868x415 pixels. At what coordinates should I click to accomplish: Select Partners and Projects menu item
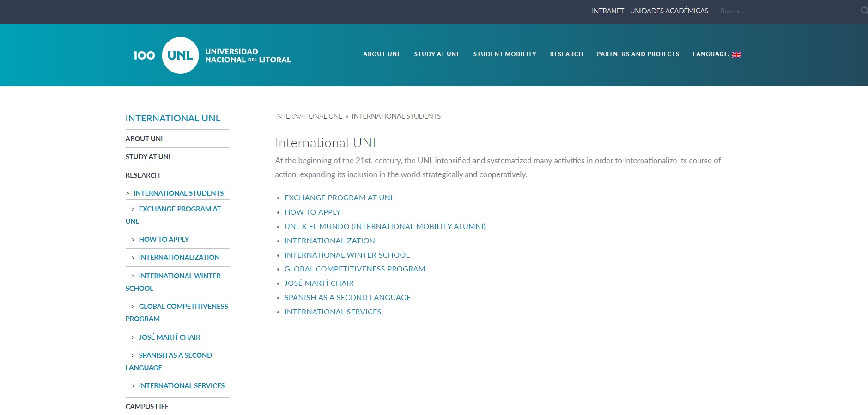(x=637, y=54)
